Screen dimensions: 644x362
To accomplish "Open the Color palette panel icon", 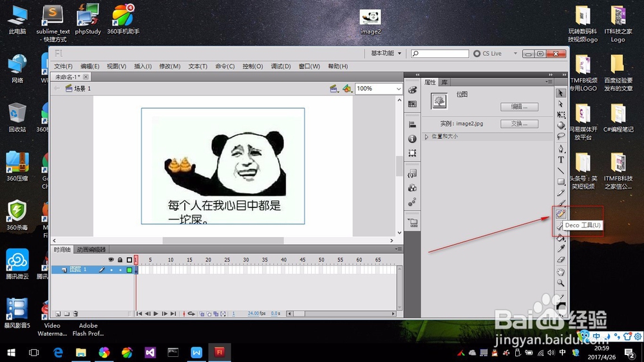I will [x=412, y=90].
